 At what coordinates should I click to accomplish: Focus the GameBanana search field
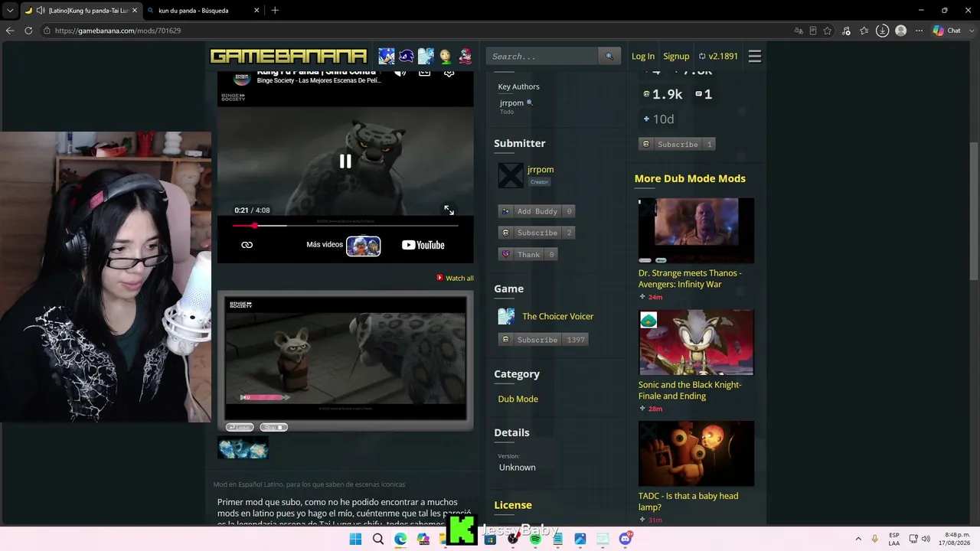click(x=542, y=56)
